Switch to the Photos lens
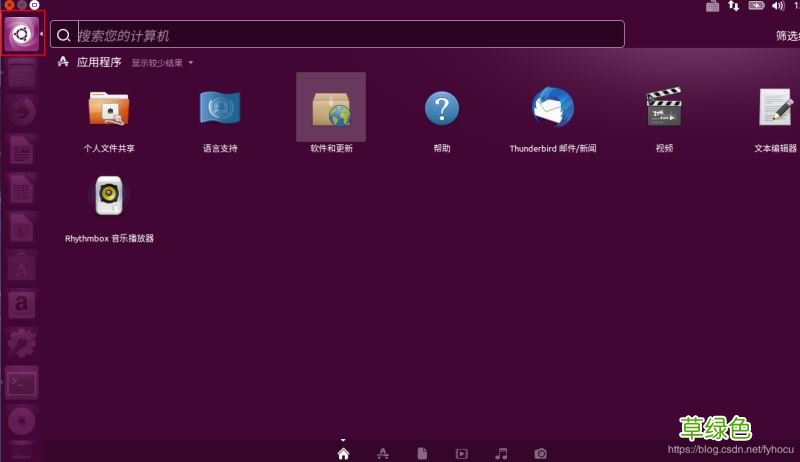The height and width of the screenshot is (462, 800). click(541, 453)
